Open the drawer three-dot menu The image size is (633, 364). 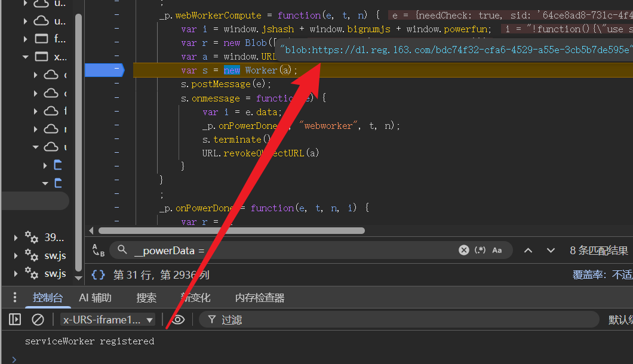pos(15,297)
